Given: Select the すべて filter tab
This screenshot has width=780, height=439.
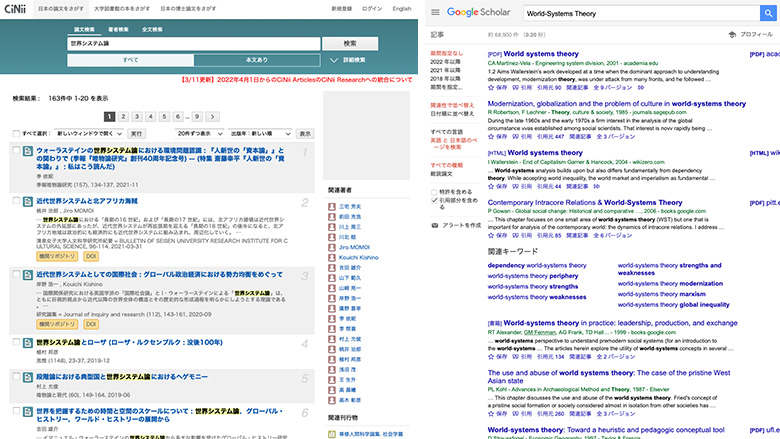Looking at the screenshot, I should coord(130,60).
